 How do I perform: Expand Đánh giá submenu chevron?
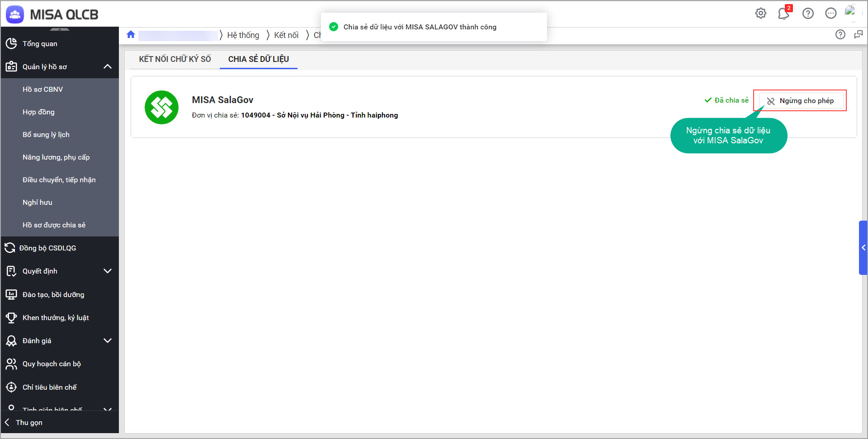(108, 340)
